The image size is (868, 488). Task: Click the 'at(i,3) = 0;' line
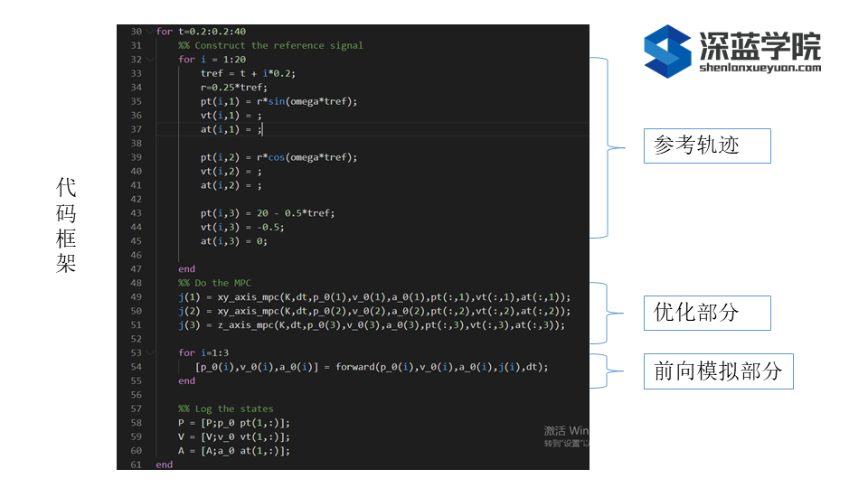point(233,240)
